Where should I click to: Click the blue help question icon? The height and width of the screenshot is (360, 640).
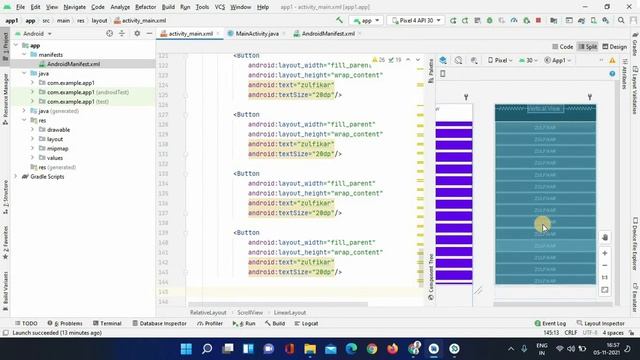[612, 73]
